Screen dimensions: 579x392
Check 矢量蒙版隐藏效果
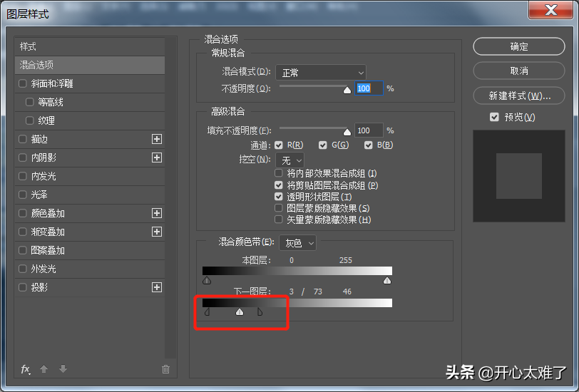278,220
